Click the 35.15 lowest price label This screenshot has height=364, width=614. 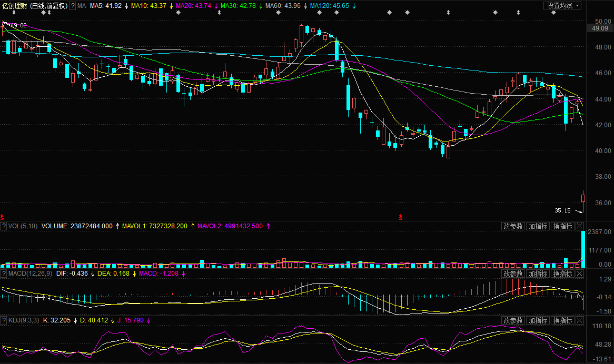[562, 210]
